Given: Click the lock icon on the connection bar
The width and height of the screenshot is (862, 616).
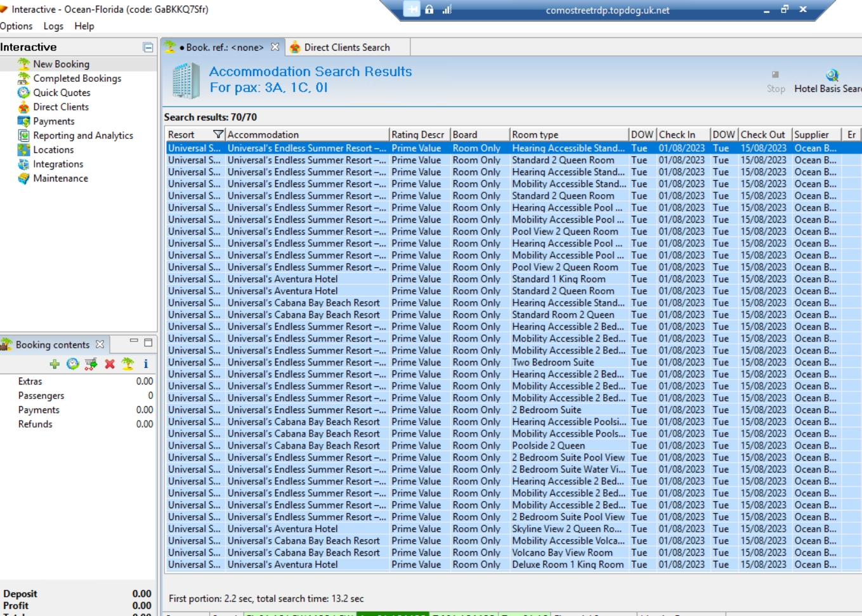Looking at the screenshot, I should tap(429, 10).
